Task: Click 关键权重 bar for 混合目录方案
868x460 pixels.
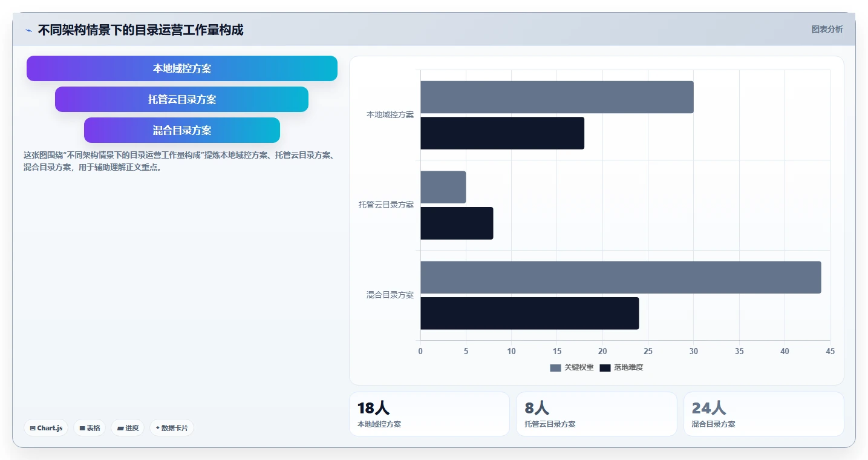Action: (621, 277)
